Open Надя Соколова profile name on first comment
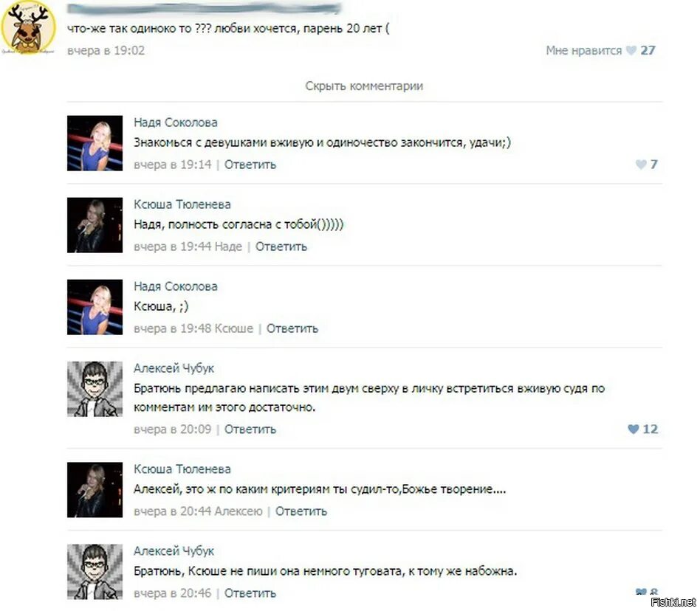Image resolution: width=700 pixels, height=611 pixels. click(176, 122)
